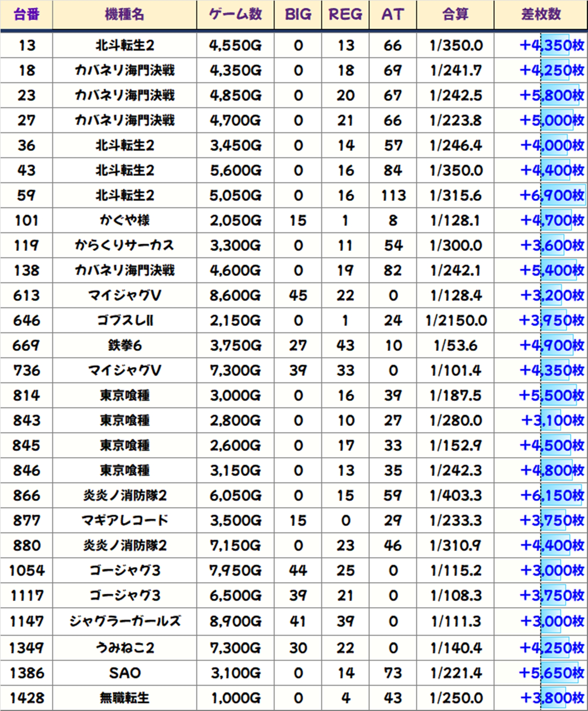The width and height of the screenshot is (588, 711).
Task: Select the ゴブスレII row name cell
Action: [x=125, y=320]
